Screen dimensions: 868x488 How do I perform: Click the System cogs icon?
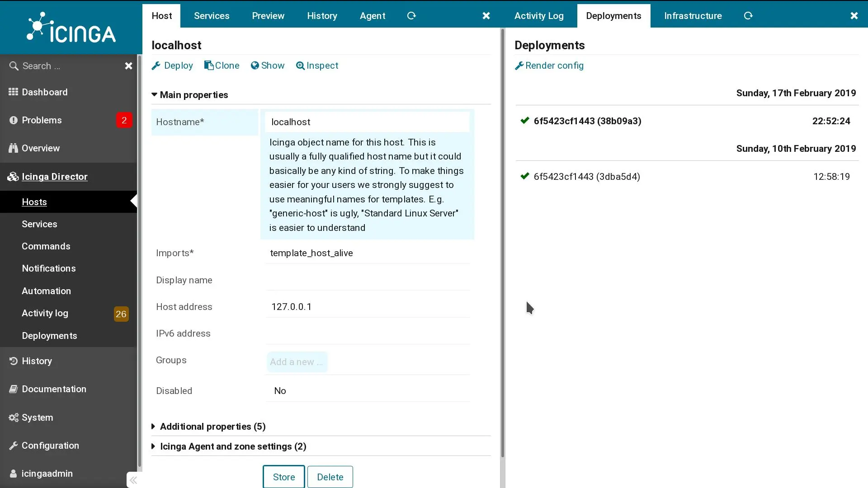point(13,418)
